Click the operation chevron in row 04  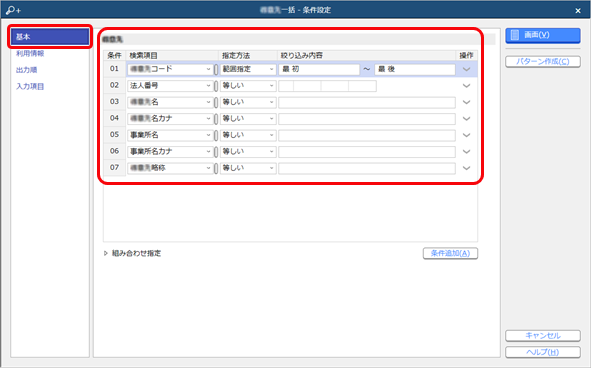[467, 119]
